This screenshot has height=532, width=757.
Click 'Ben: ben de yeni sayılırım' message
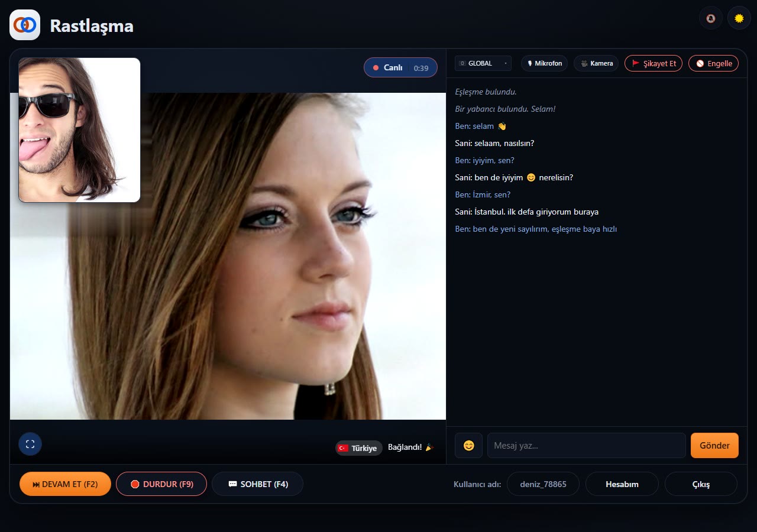coord(536,229)
